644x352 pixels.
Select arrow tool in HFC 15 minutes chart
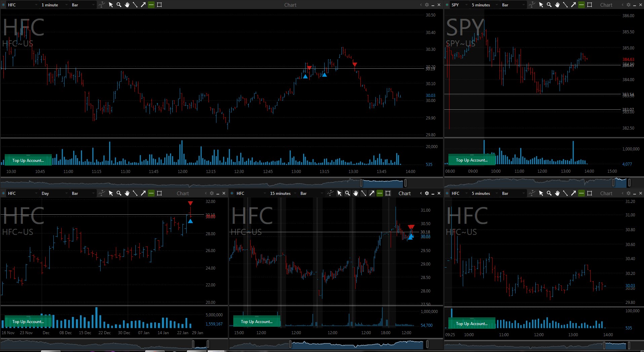(372, 193)
